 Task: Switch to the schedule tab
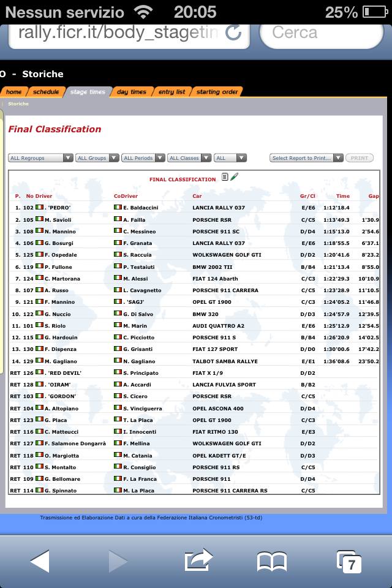[46, 92]
